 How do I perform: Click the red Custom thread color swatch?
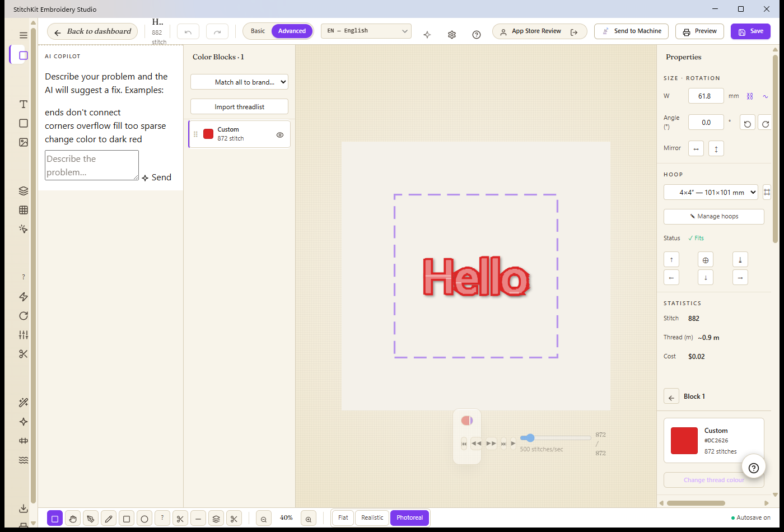pyautogui.click(x=684, y=441)
